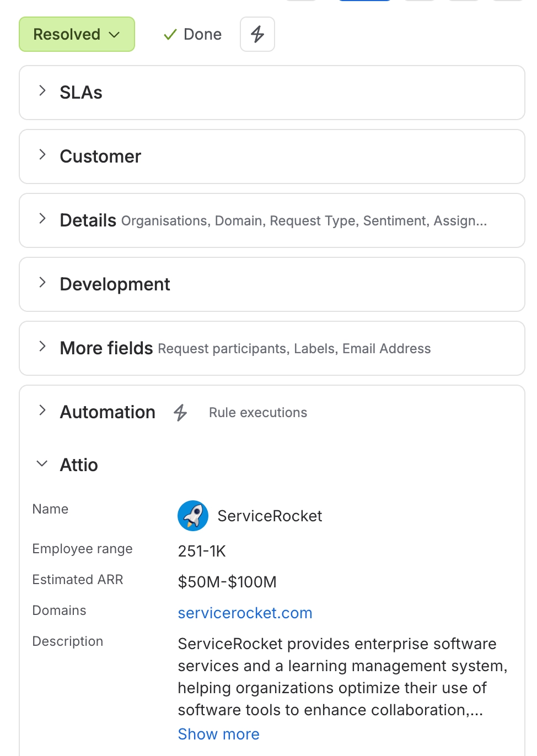Screen dimensions: 537x756
Task: Collapse the Attio section chevron
Action: tap(42, 464)
